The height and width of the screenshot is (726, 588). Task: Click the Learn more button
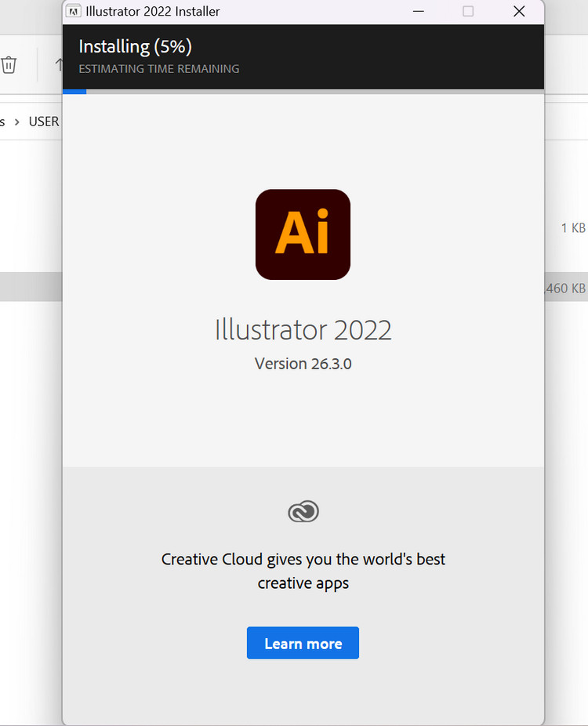(303, 643)
